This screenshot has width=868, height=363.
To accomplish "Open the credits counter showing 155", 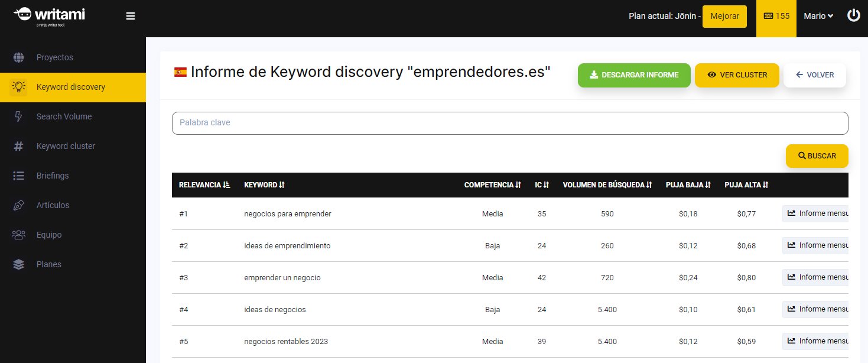I will coord(776,17).
